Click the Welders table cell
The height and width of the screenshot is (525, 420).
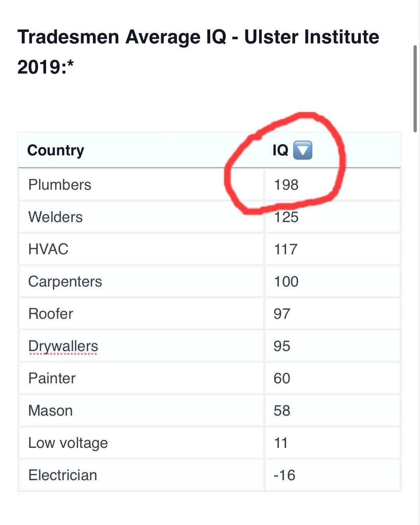pyautogui.click(x=142, y=217)
